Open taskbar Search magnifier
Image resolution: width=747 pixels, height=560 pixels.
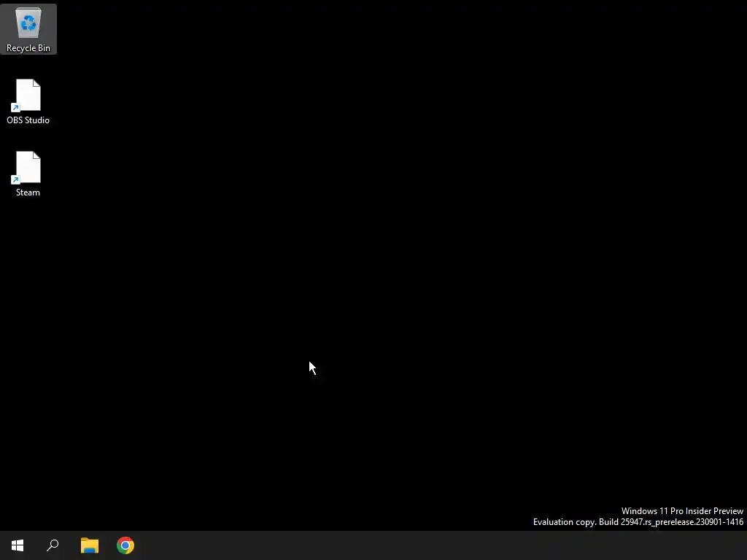53,545
